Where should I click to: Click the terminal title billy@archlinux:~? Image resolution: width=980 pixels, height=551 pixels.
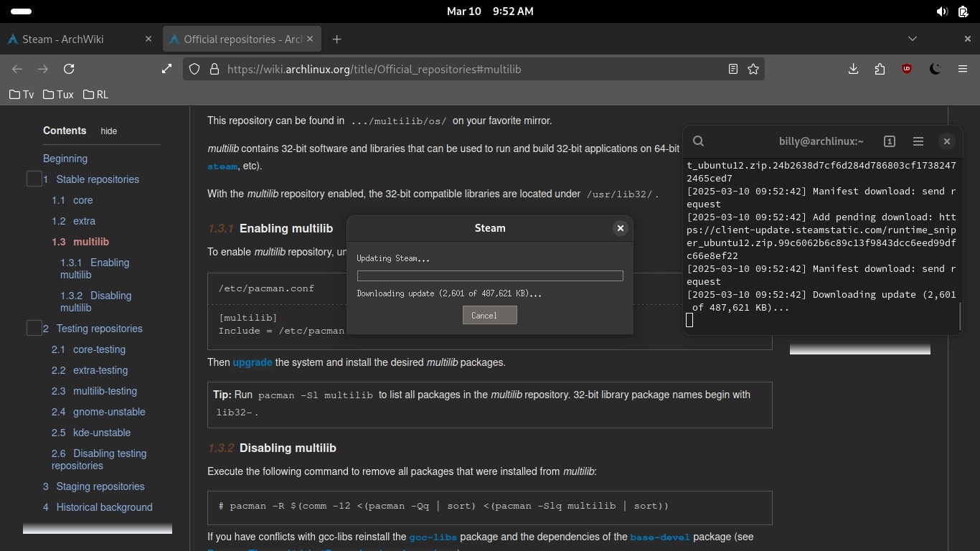(821, 141)
